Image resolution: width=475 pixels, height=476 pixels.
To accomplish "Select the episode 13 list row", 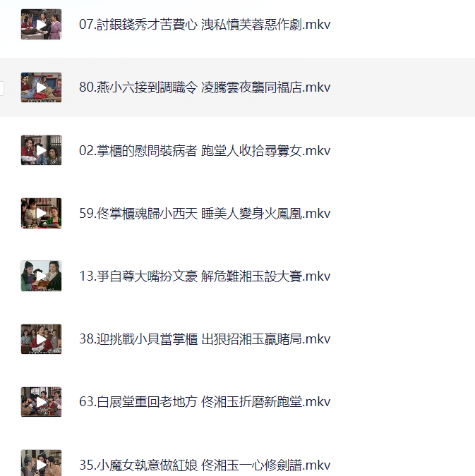I will (x=237, y=276).
